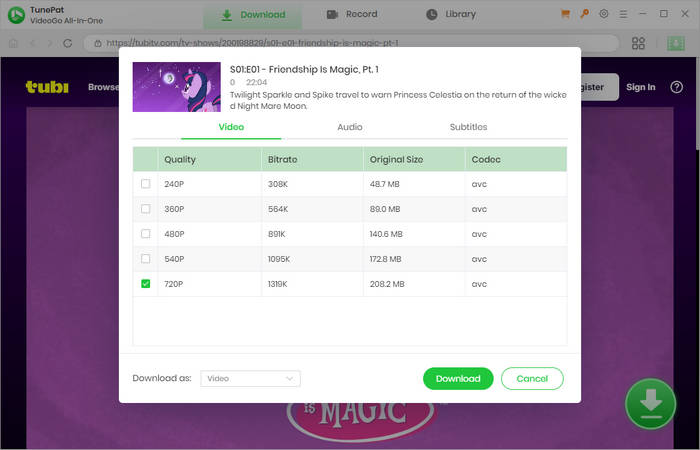The width and height of the screenshot is (700, 450).
Task: Click the Register button on Tubi
Action: click(600, 87)
